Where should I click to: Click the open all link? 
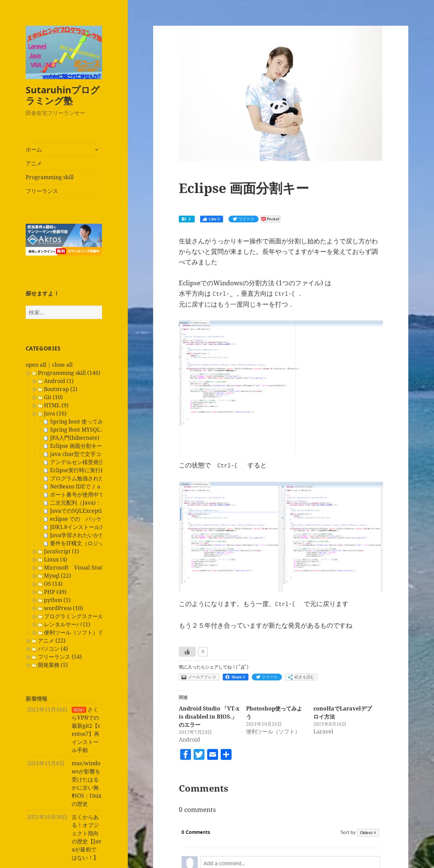[36, 365]
